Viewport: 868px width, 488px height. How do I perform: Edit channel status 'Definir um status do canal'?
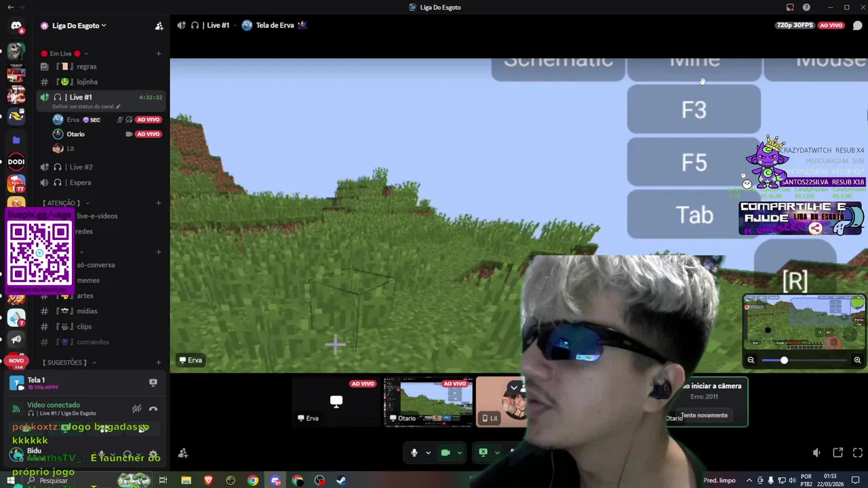pyautogui.click(x=86, y=106)
